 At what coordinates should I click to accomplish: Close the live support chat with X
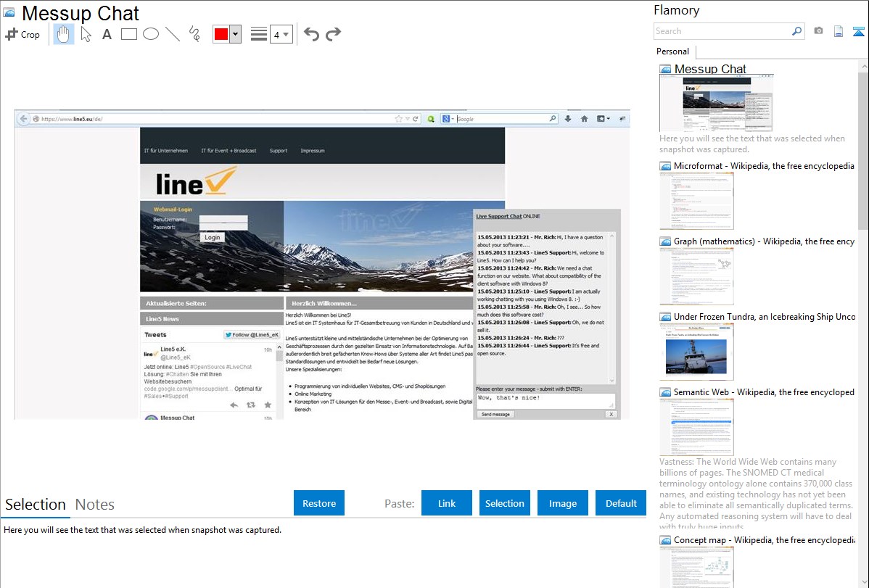tap(611, 414)
